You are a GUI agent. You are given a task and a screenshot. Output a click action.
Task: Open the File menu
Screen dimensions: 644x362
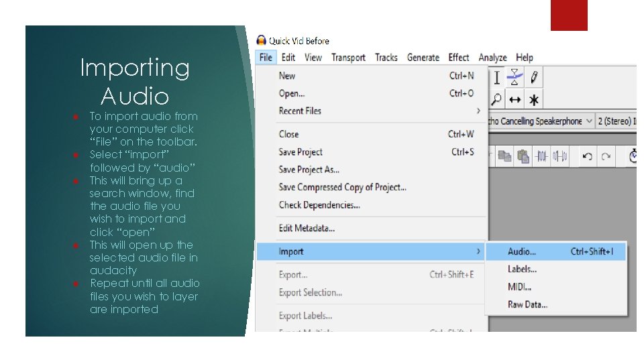tap(266, 58)
